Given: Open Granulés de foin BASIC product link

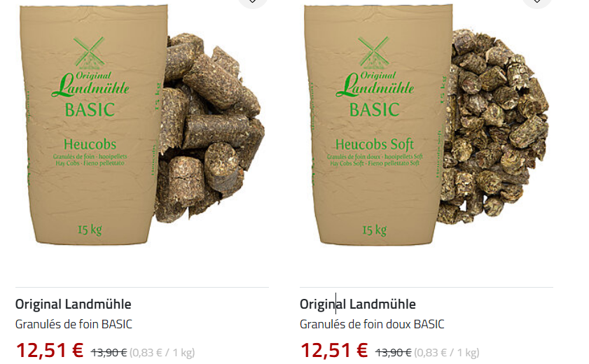Looking at the screenshot, I should [74, 324].
